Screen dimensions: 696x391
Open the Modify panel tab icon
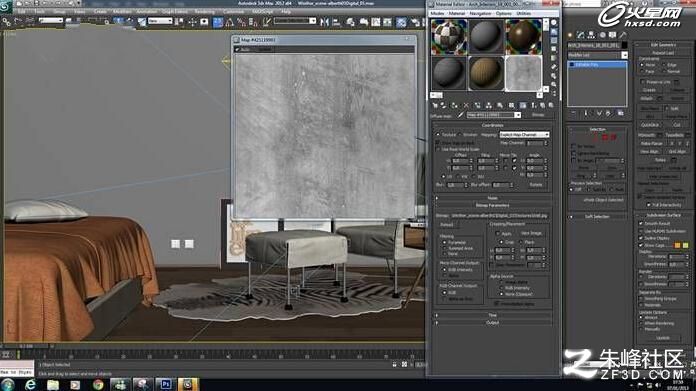pyautogui.click(x=581, y=35)
